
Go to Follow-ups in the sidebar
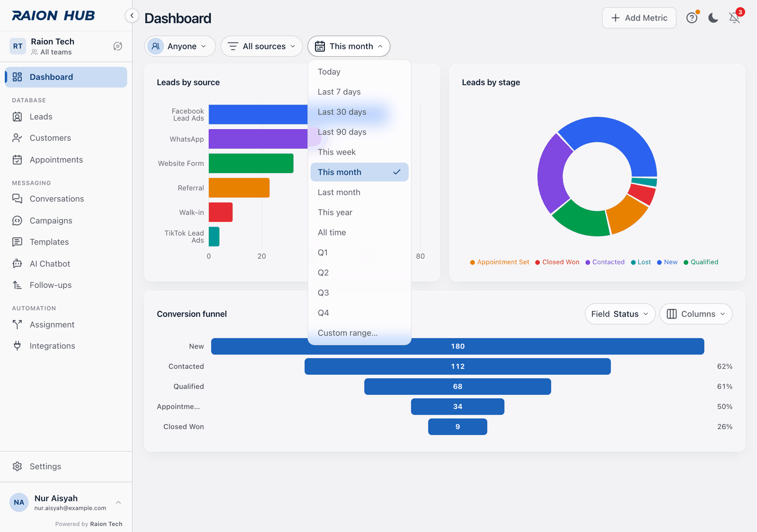tap(66, 285)
